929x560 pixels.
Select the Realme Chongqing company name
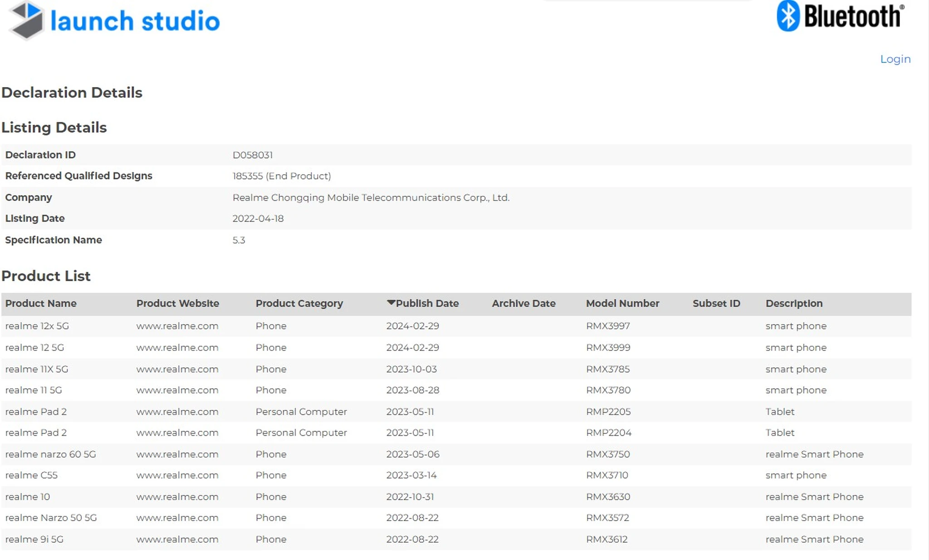pos(371,198)
